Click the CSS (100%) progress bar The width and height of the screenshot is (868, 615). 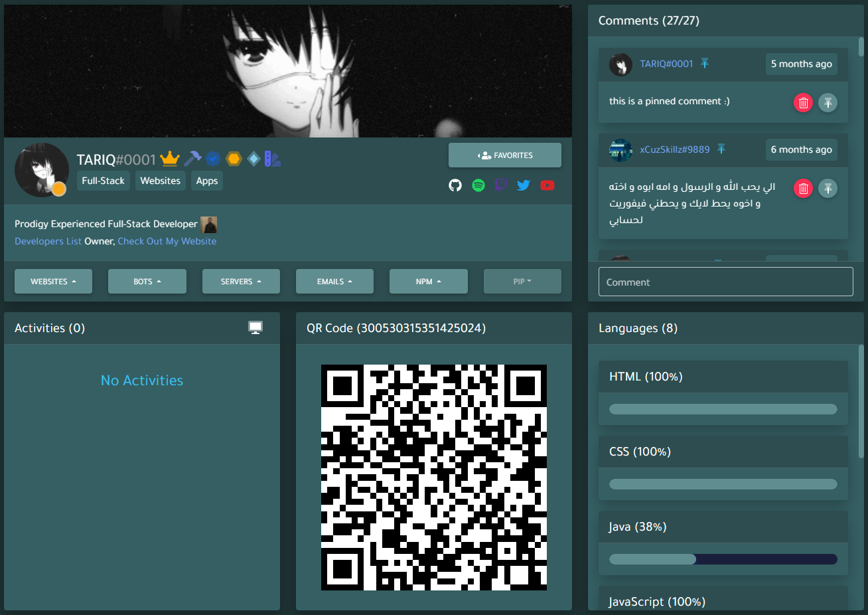click(x=723, y=484)
